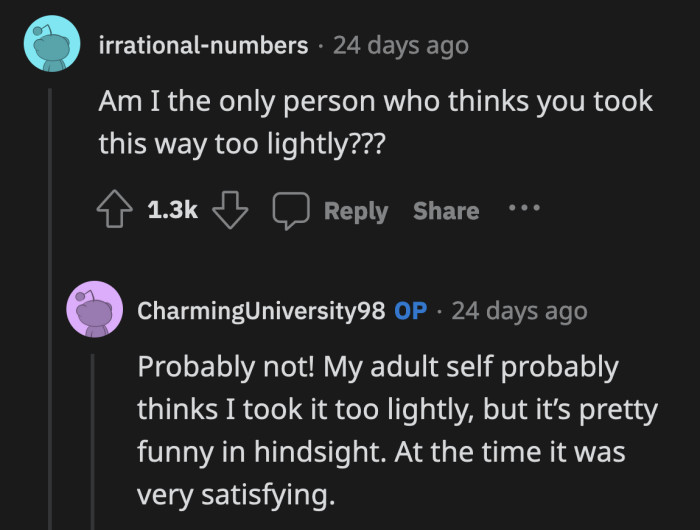Screen dimensions: 700x530
Task: Open the irrational-numbers user profile link
Action: click(203, 45)
